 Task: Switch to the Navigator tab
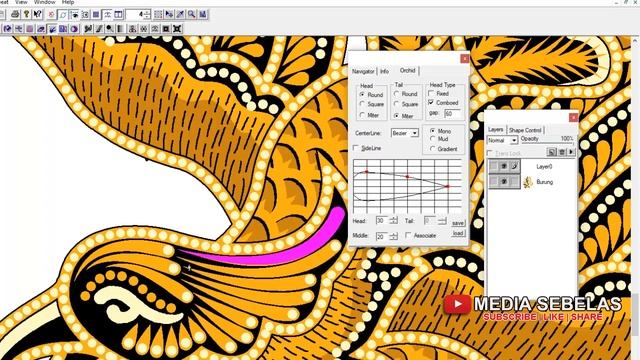363,71
